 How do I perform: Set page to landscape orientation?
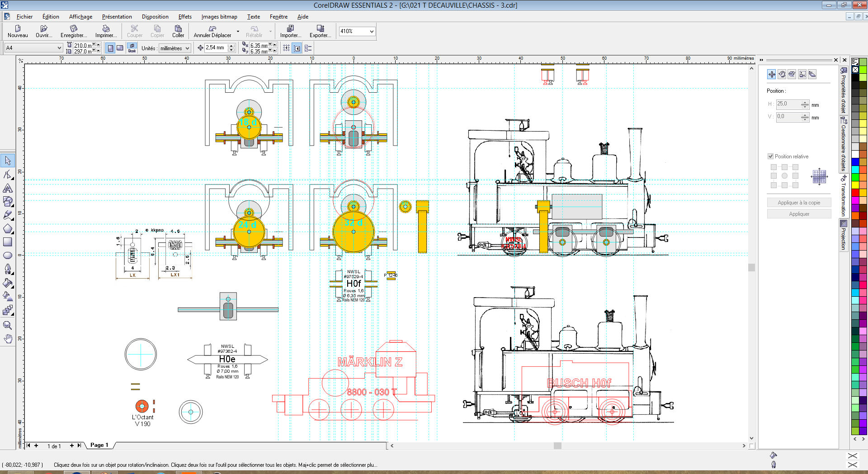click(120, 48)
